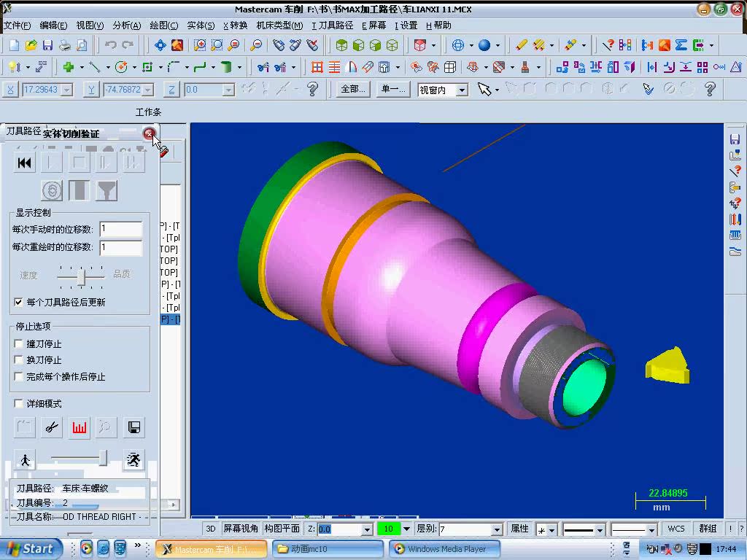This screenshot has height=560, width=747.
Task: Click the rewind to start playback button
Action: (25, 163)
